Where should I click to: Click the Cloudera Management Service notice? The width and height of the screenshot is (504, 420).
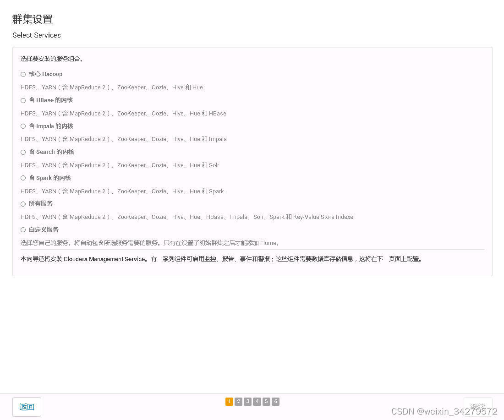[x=221, y=259]
